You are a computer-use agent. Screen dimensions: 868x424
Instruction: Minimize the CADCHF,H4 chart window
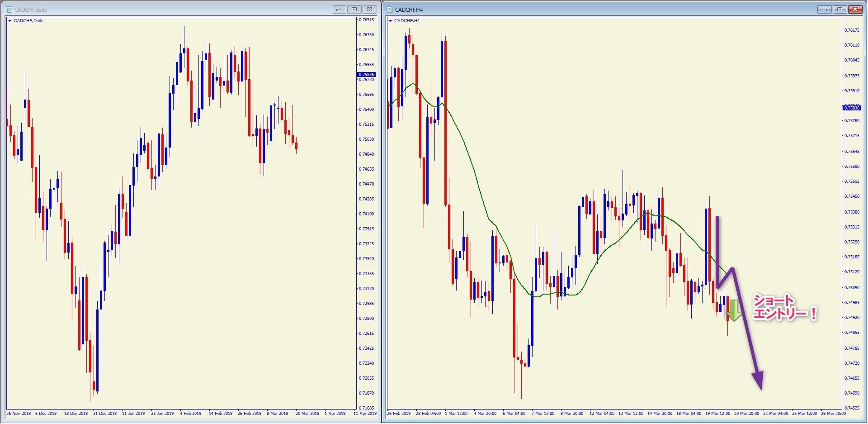click(824, 10)
